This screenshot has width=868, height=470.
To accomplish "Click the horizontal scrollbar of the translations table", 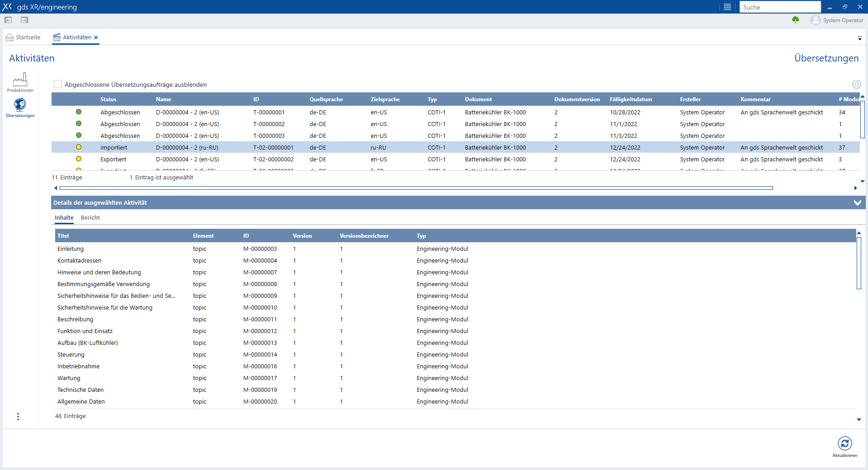I will [x=416, y=188].
